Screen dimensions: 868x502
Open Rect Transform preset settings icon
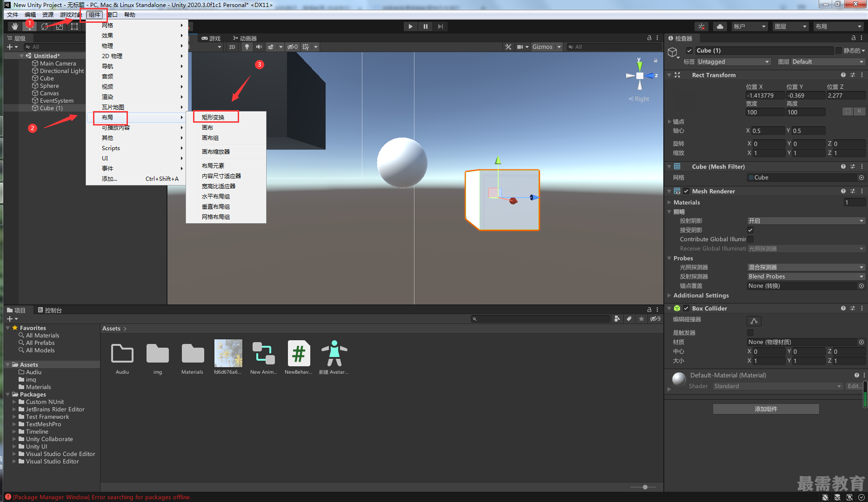(853, 75)
